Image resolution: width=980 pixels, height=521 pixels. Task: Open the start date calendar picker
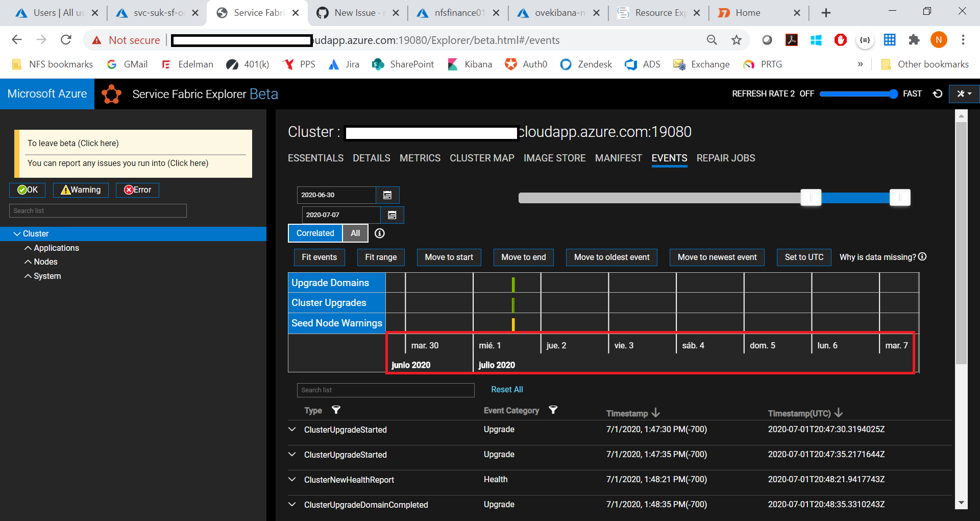click(x=387, y=195)
